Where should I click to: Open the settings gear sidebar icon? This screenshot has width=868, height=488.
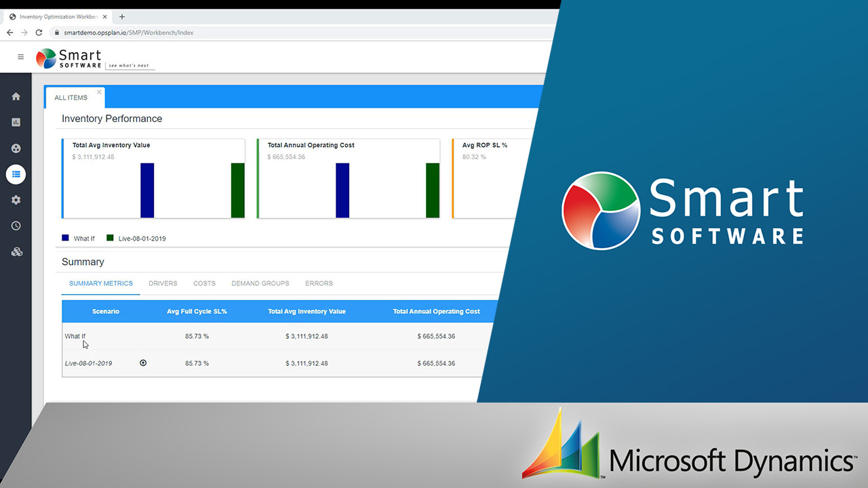[x=16, y=200]
